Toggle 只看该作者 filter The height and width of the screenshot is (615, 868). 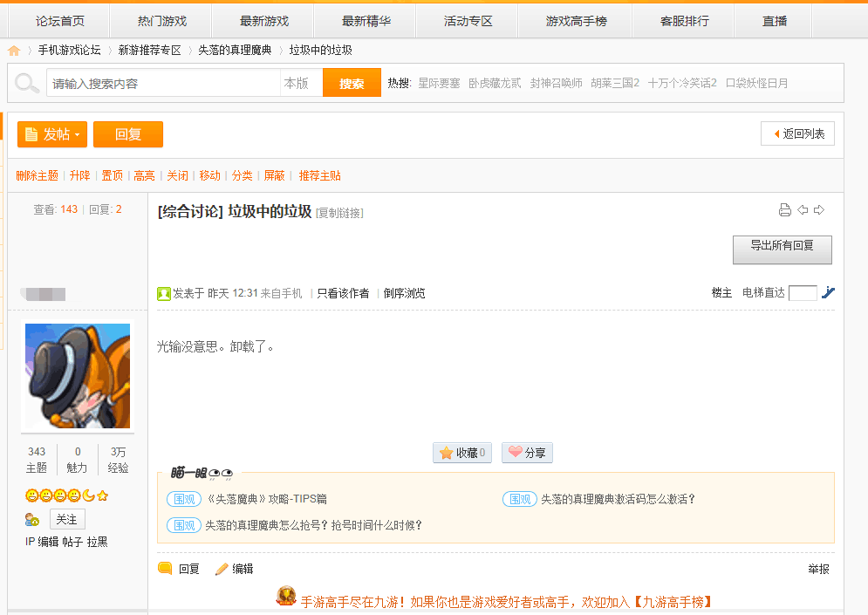pos(343,293)
